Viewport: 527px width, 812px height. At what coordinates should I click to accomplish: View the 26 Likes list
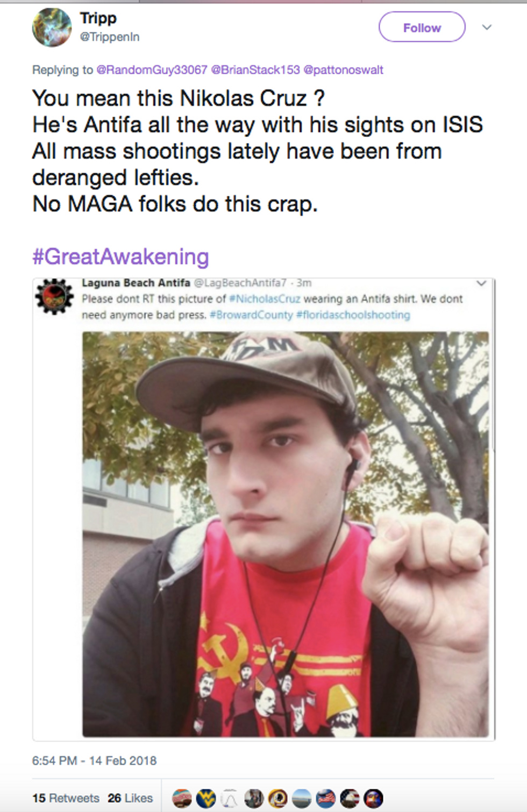[130, 798]
